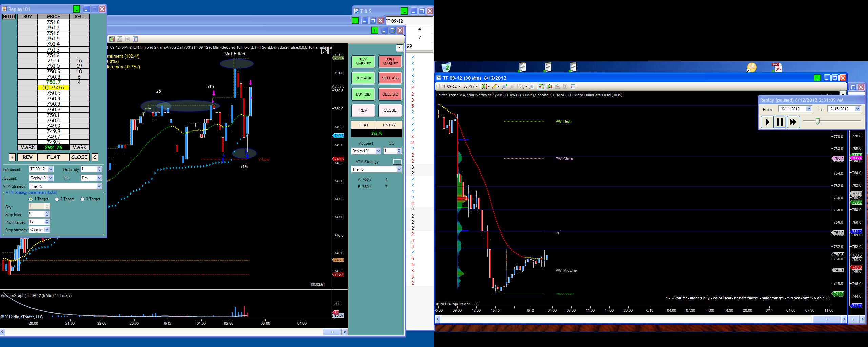Click the BUY ASK button
868x347 pixels.
tap(363, 78)
